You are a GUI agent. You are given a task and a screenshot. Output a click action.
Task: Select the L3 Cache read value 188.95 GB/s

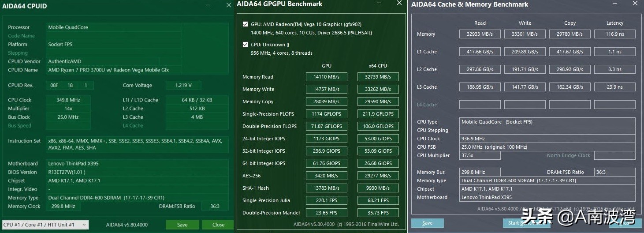click(x=480, y=87)
